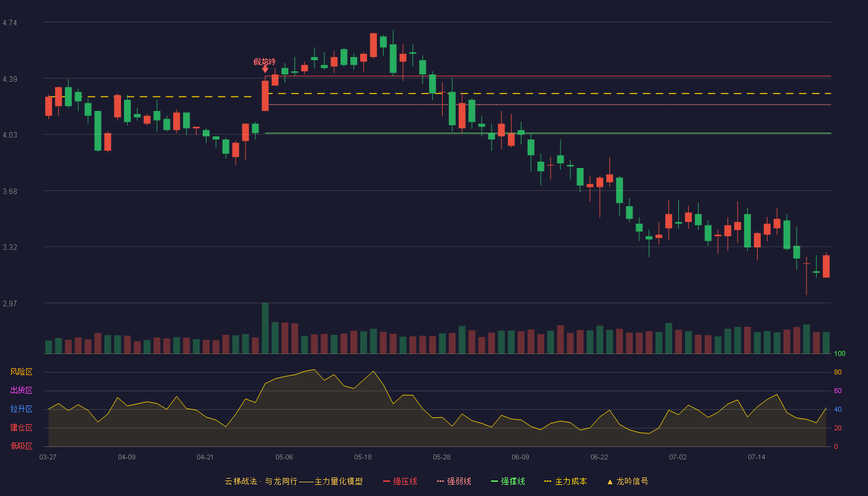This screenshot has width=868, height=496.
Task: Select the 风险区 zone label
Action: pos(21,372)
